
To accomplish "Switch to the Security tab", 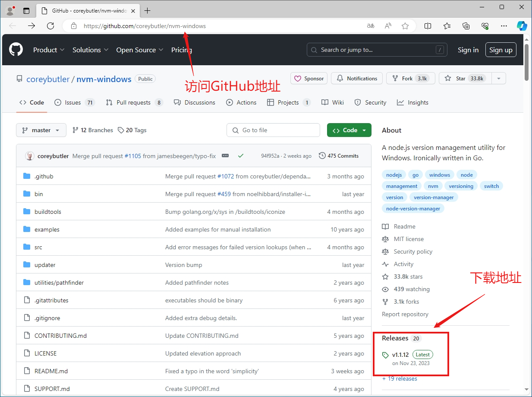I will click(370, 102).
